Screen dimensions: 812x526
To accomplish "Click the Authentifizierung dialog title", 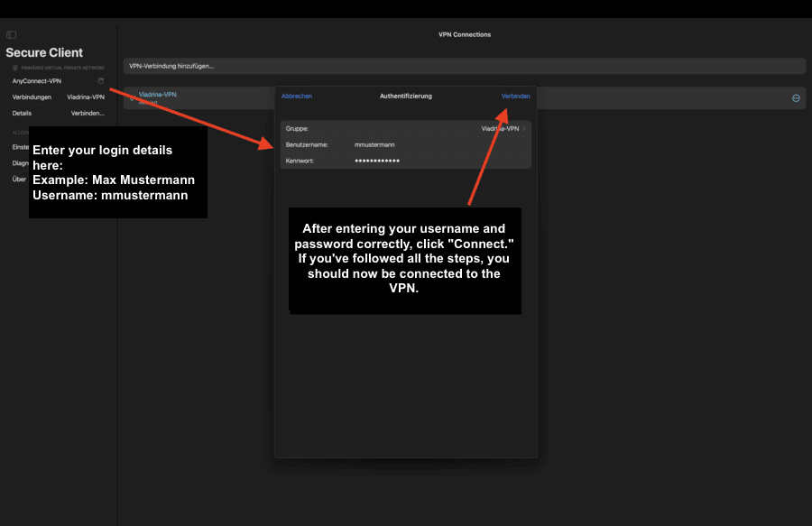I will [x=405, y=97].
